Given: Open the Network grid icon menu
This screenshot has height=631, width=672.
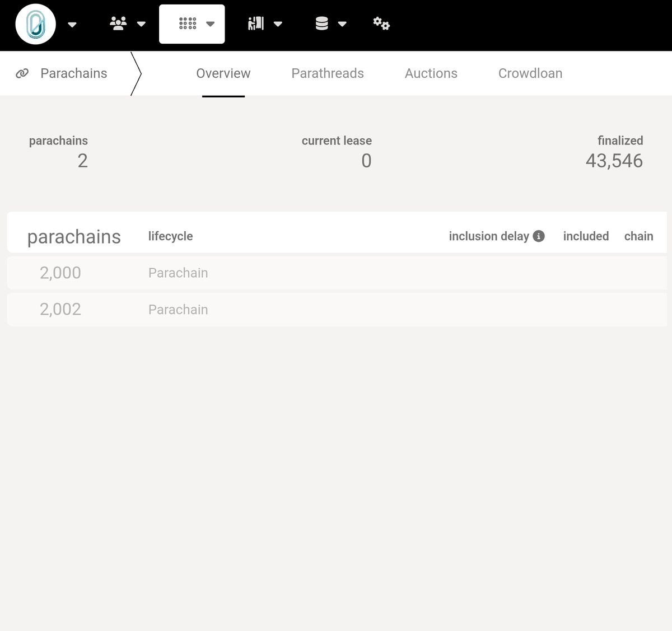Looking at the screenshot, I should coord(188,24).
